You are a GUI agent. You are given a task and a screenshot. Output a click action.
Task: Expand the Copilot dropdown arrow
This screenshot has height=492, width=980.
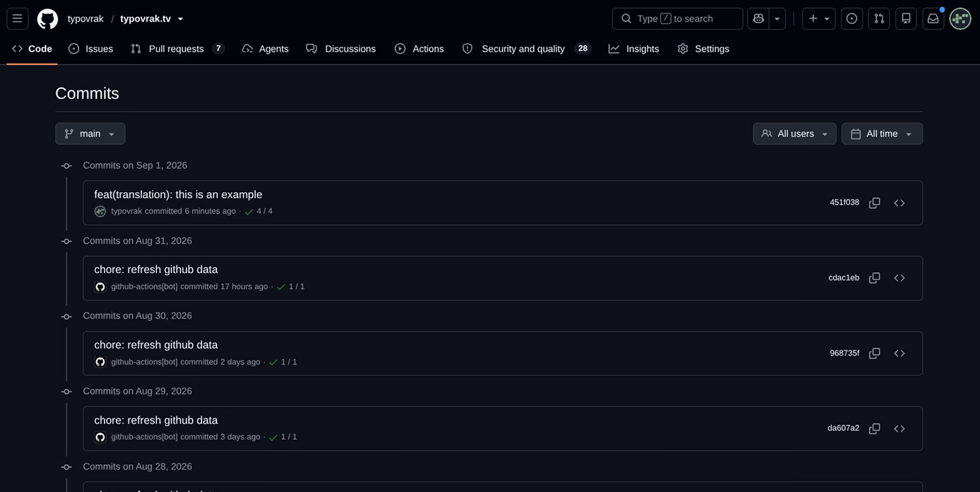click(777, 19)
